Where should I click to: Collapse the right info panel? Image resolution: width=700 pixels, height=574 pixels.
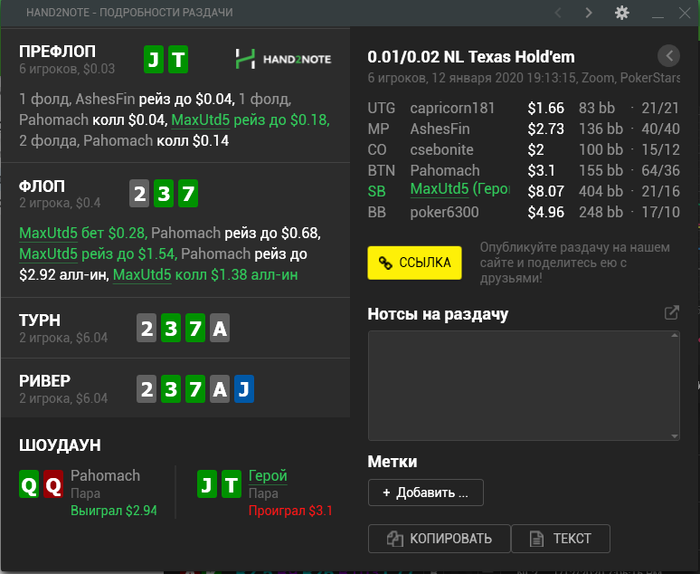point(668,56)
